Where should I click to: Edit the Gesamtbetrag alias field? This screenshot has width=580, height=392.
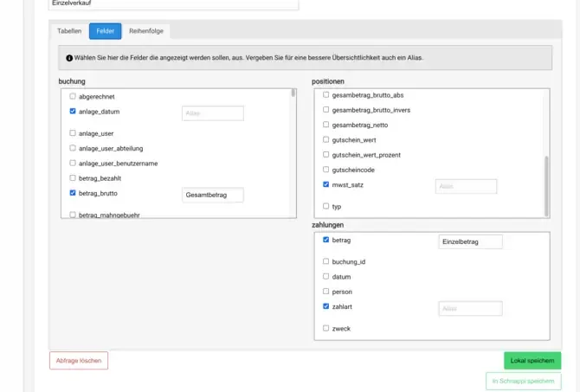[213, 195]
